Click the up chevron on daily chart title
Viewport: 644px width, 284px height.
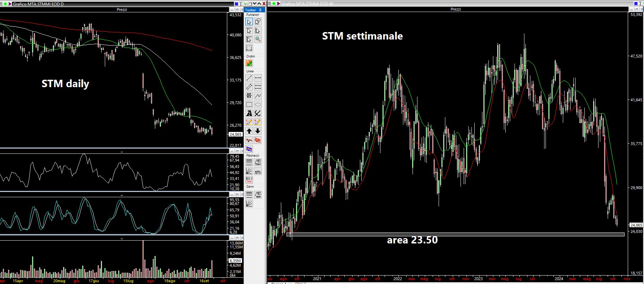(x=259, y=4)
